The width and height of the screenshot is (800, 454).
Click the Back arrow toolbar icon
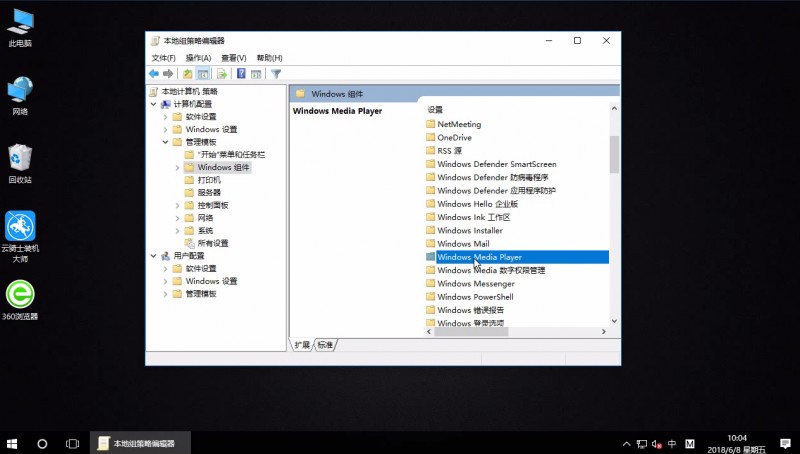click(154, 74)
